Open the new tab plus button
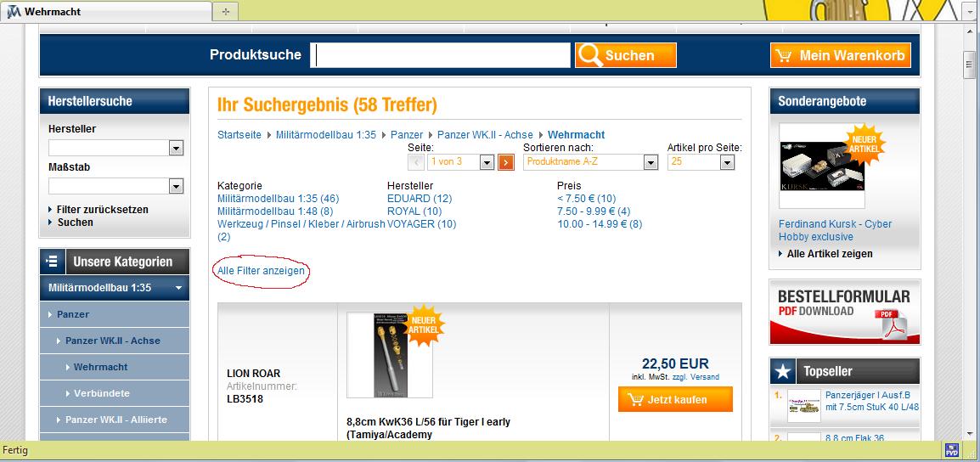The height and width of the screenshot is (462, 980). point(226,11)
